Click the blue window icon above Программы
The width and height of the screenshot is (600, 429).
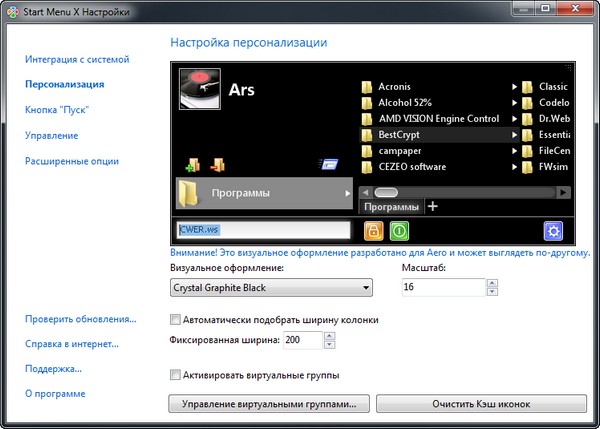click(x=327, y=165)
